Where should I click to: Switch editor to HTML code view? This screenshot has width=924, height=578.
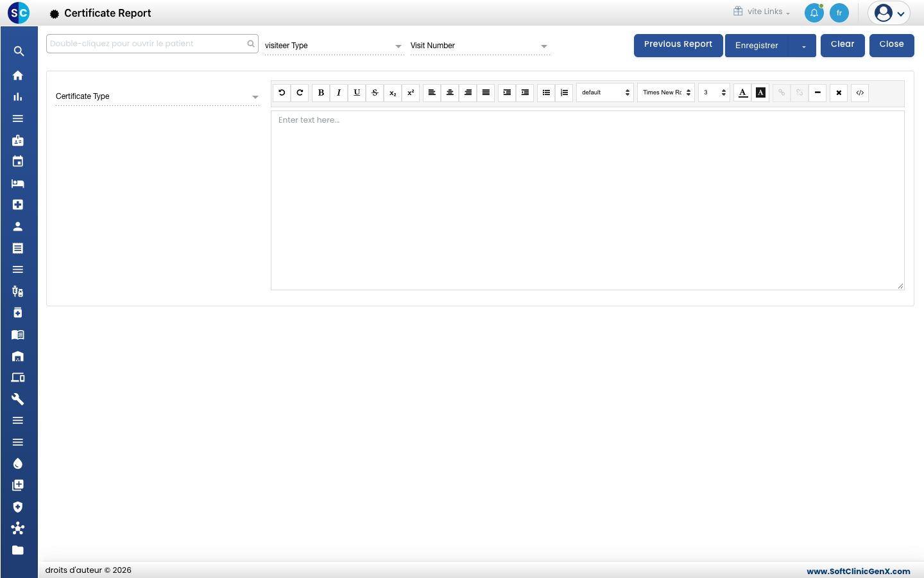coord(860,92)
